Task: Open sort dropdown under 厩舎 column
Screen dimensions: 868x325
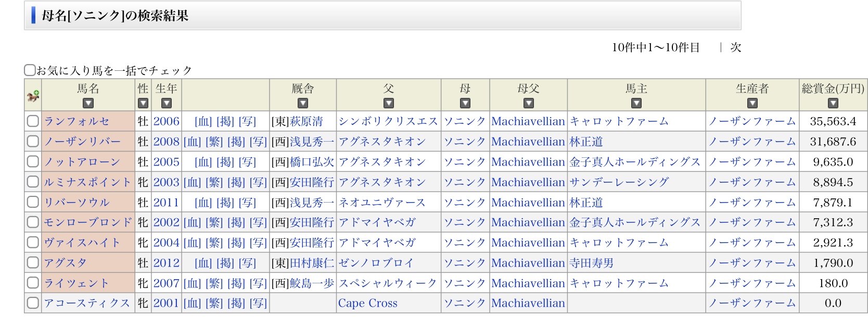Action: click(303, 103)
